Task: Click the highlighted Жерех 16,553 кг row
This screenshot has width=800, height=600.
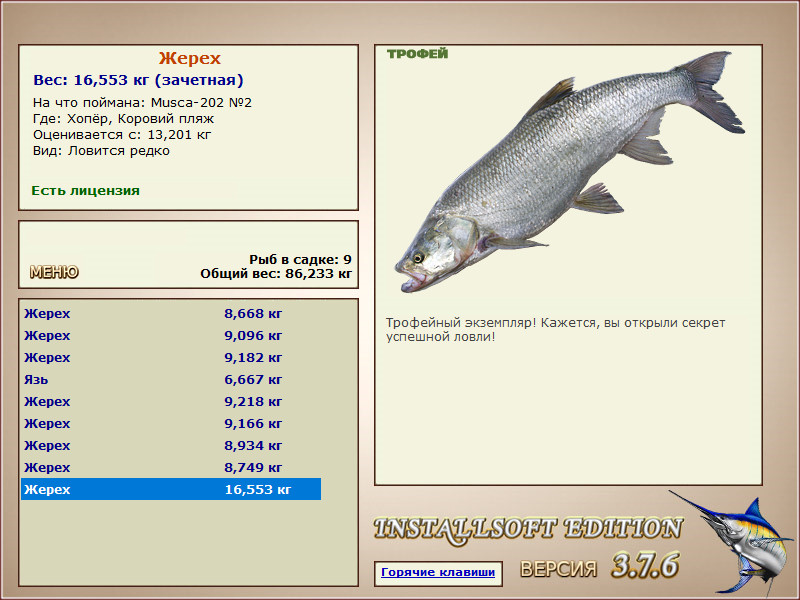Action: coord(171,489)
